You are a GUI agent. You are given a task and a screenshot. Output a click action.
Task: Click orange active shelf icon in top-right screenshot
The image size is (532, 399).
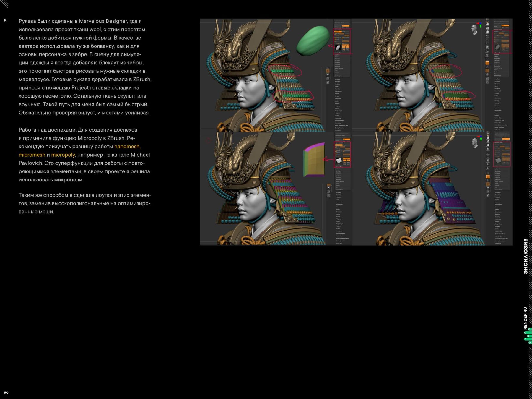[487, 63]
